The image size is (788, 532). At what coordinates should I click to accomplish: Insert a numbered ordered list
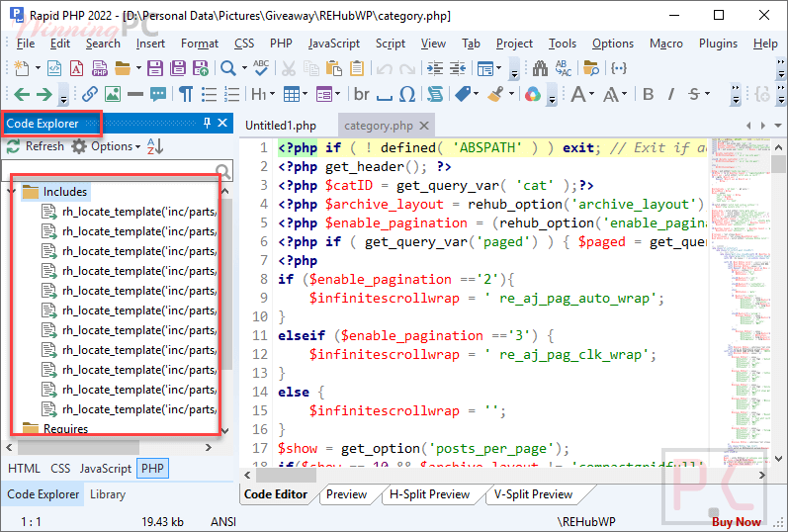click(231, 94)
